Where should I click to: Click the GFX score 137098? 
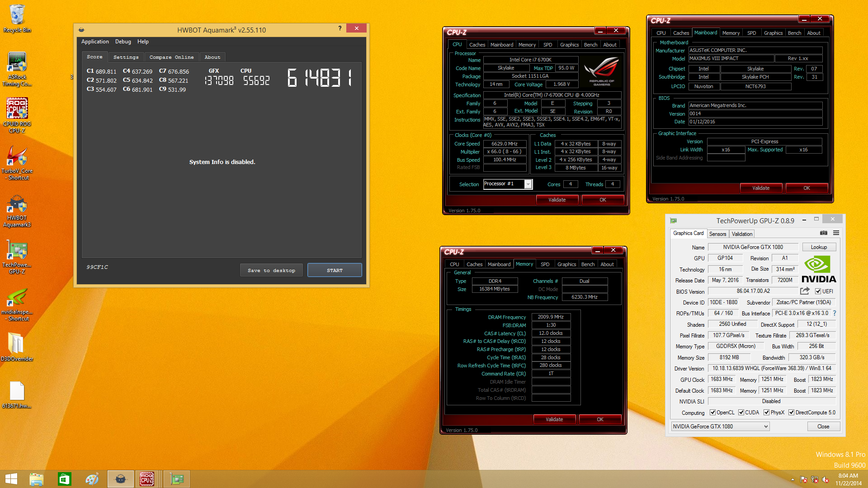point(219,80)
